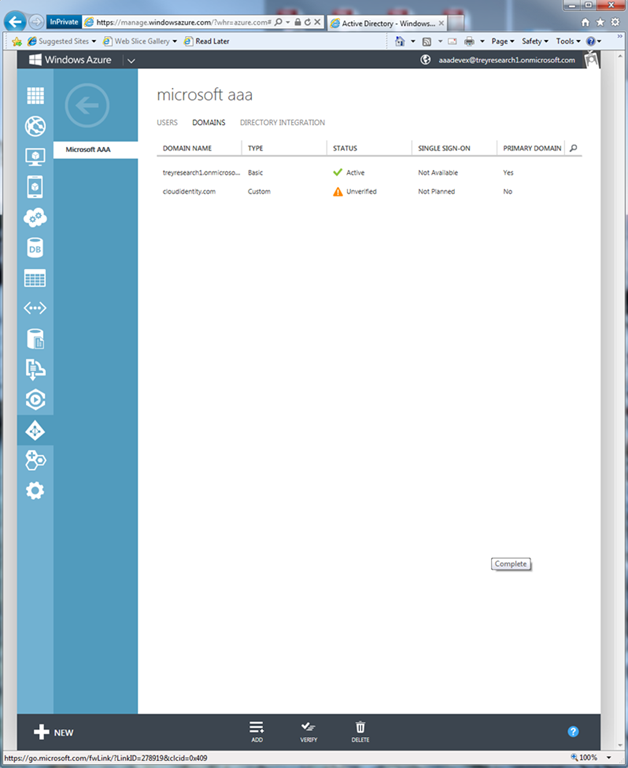Click the globe language icon in header
The width and height of the screenshot is (628, 768).
click(426, 60)
